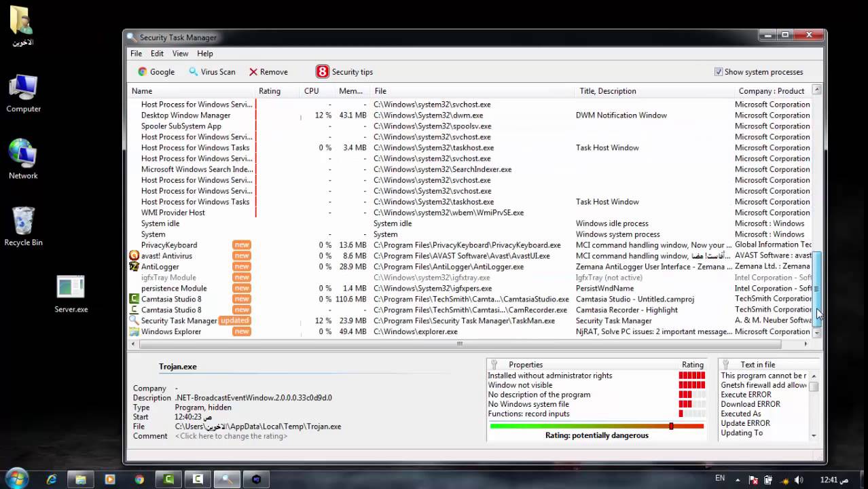Open the user folder desktop icon
Screen dimensions: 868x489
[22, 26]
